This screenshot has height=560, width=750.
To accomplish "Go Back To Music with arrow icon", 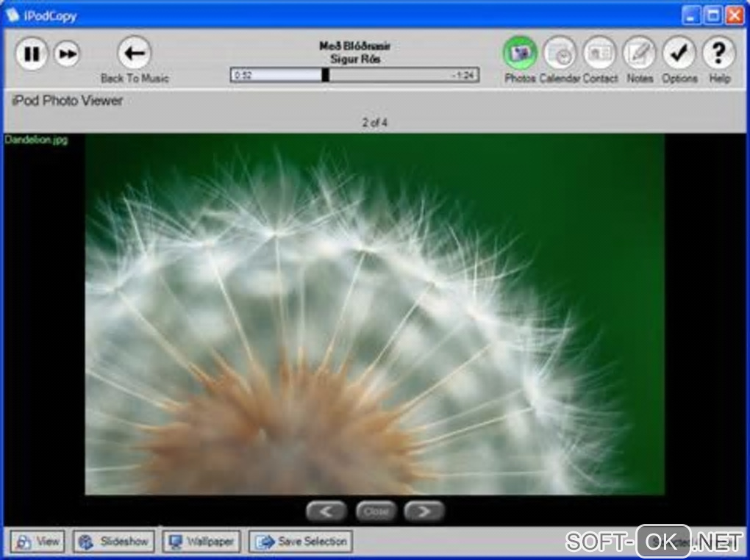I will click(134, 53).
